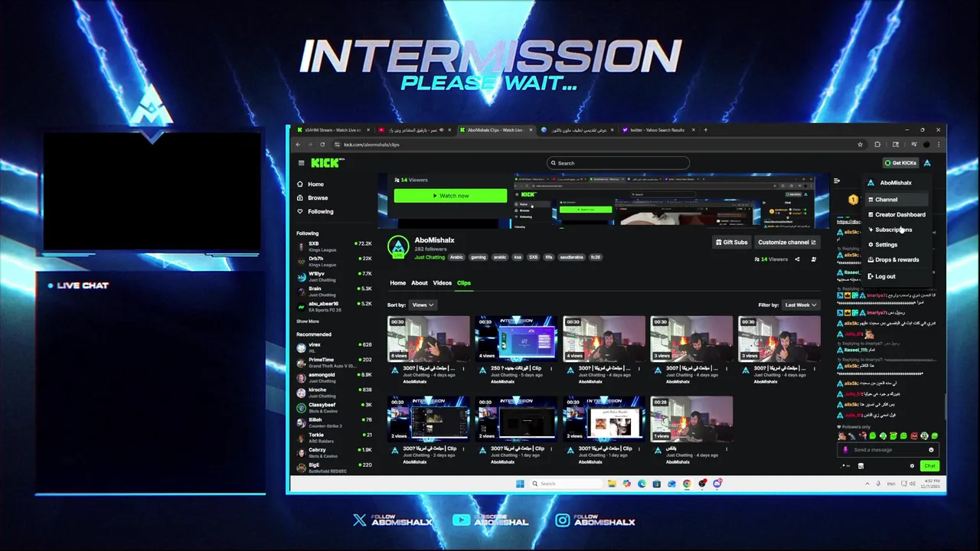
Task: Click the Windows taskbar search box
Action: 567,484
